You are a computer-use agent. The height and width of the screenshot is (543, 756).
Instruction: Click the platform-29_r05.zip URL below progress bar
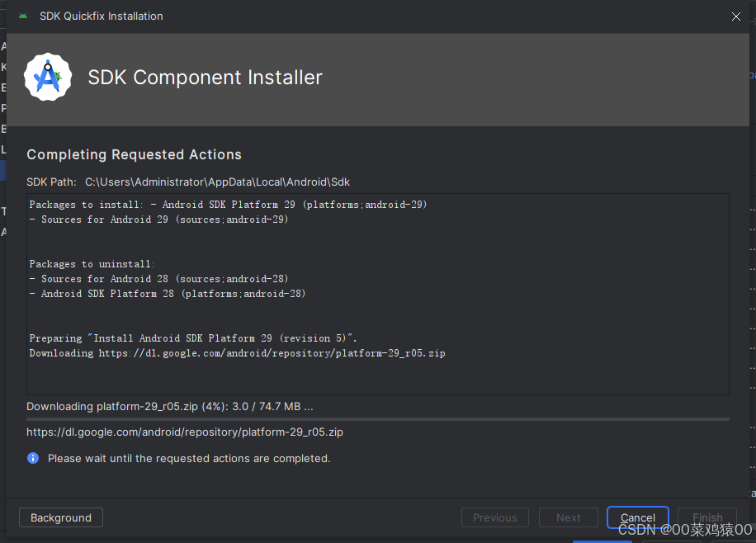coord(185,432)
